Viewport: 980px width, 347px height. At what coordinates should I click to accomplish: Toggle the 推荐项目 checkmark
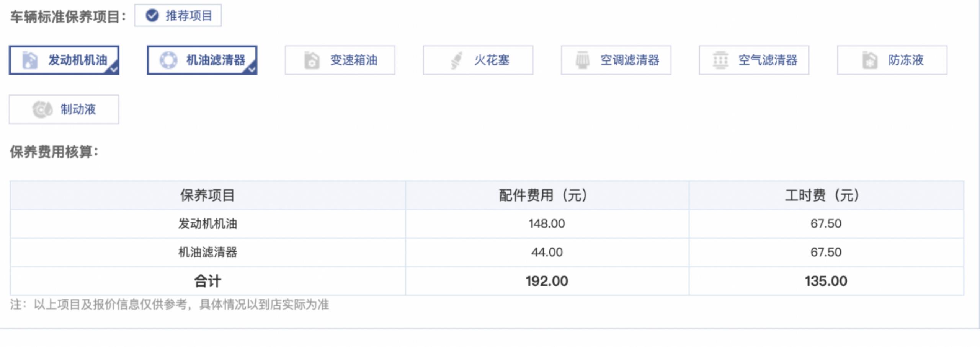point(152,16)
